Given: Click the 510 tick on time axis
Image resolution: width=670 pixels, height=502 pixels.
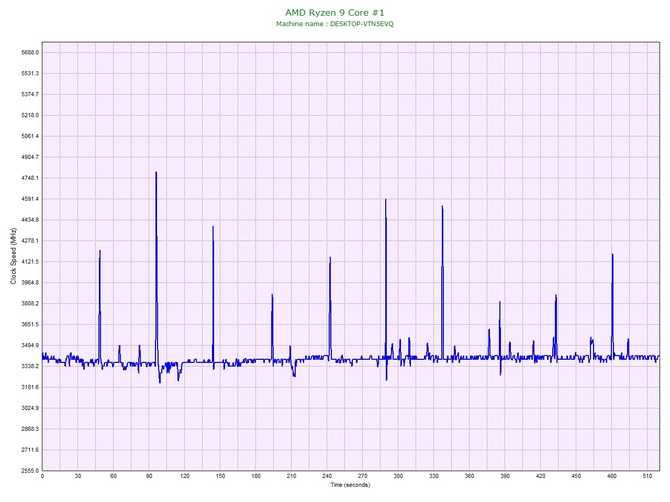Looking at the screenshot, I should tap(647, 476).
